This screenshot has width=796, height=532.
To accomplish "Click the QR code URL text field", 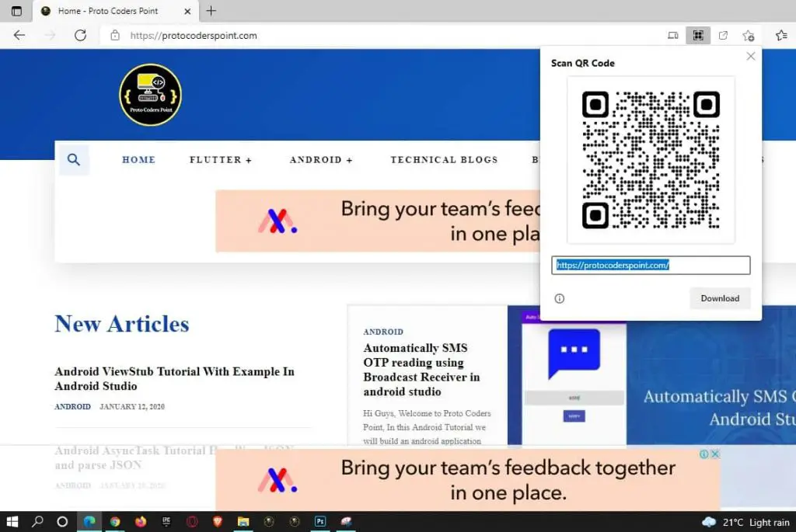I will pos(651,266).
